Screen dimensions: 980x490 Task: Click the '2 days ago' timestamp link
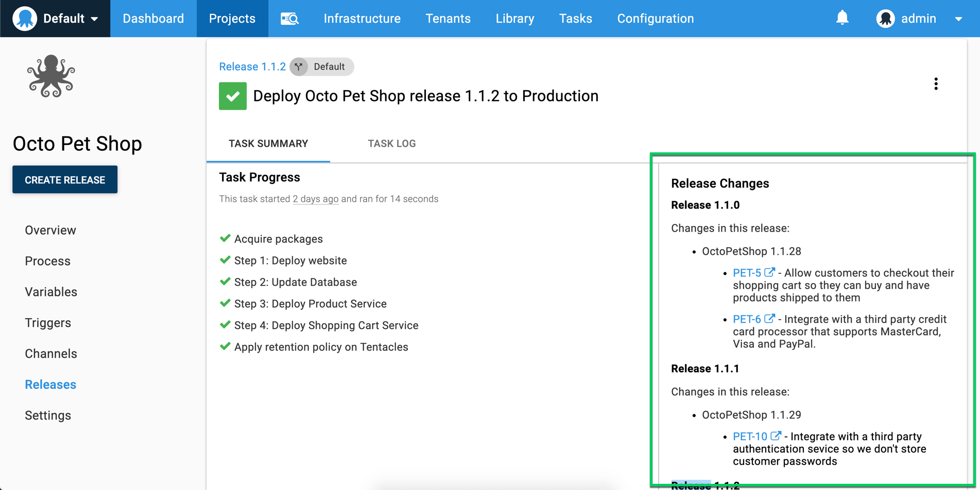(315, 199)
